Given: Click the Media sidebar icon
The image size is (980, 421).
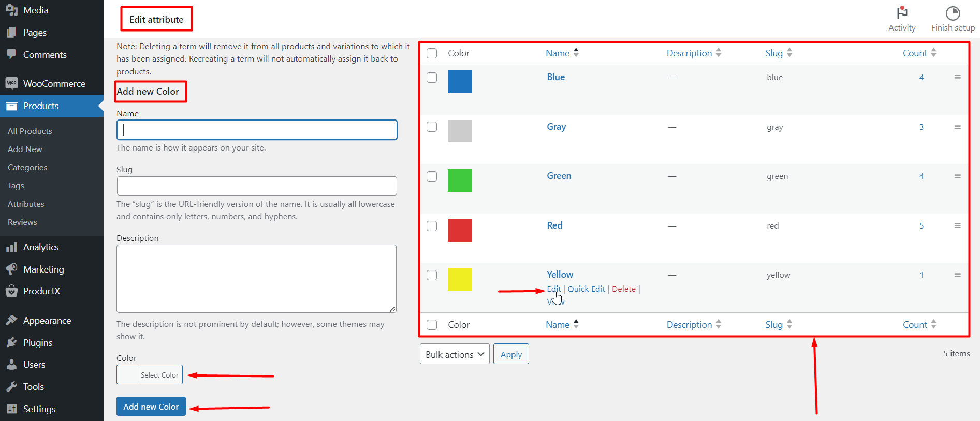Looking at the screenshot, I should [11, 10].
